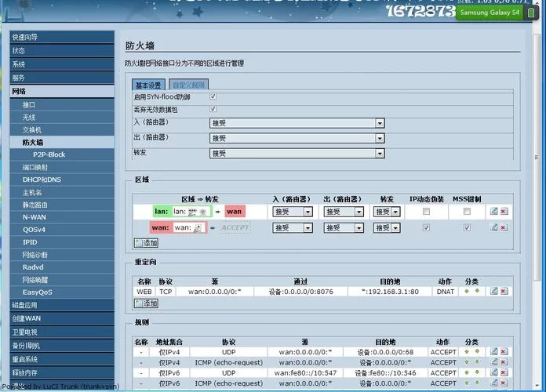This screenshot has width=546, height=392.
Task: Open the general 出（路由器） policy dropdown
Action: pos(297,138)
